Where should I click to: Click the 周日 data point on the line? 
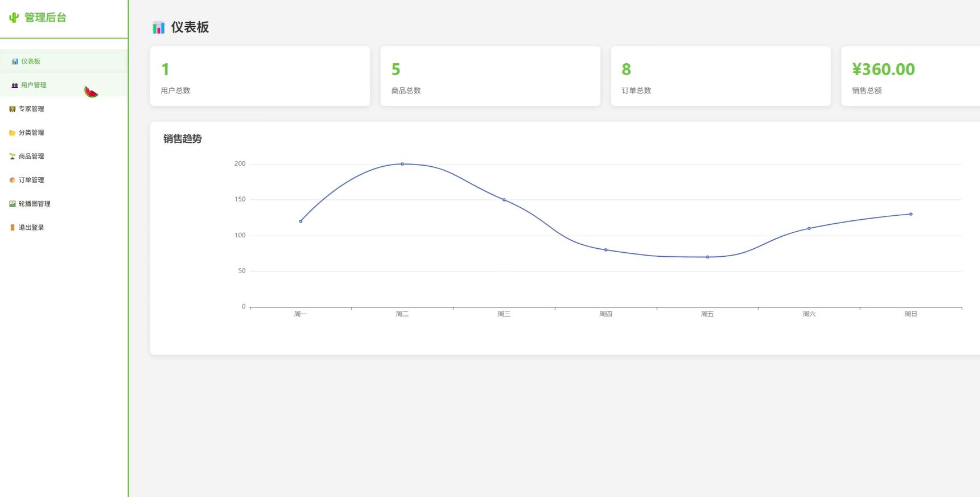coord(911,214)
